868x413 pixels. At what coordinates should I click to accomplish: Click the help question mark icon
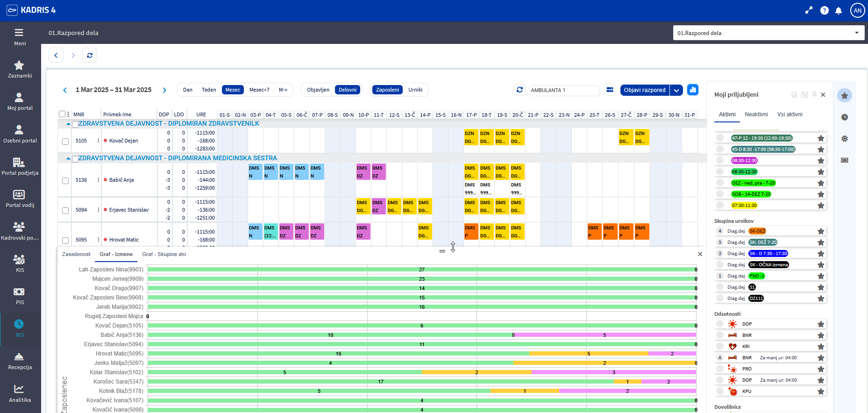tap(825, 10)
